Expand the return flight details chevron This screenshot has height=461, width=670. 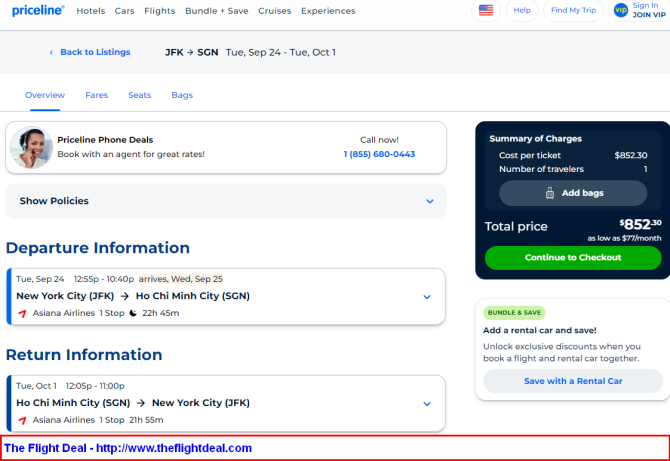(426, 404)
